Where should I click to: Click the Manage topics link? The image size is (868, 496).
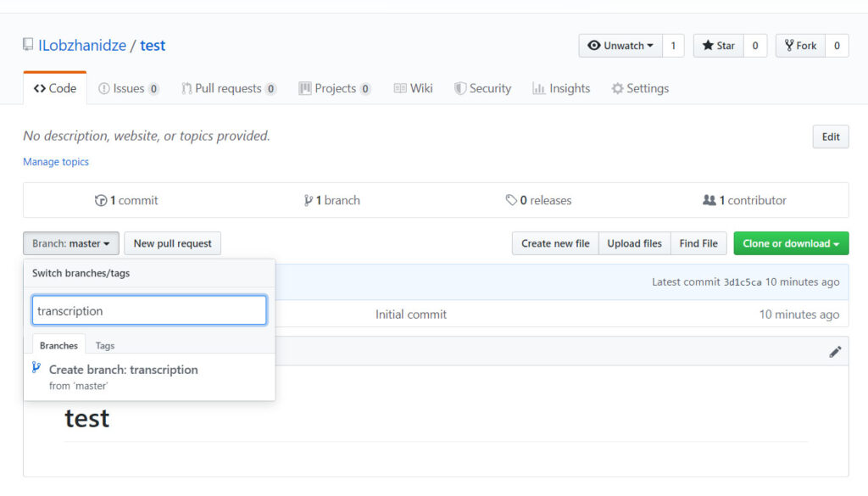pyautogui.click(x=56, y=162)
